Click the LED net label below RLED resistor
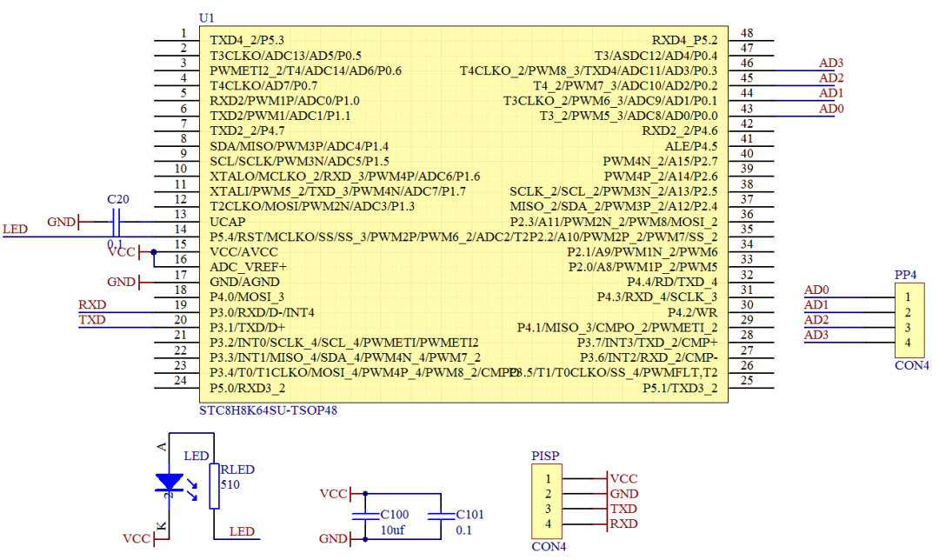The height and width of the screenshot is (560, 939). pyautogui.click(x=242, y=532)
